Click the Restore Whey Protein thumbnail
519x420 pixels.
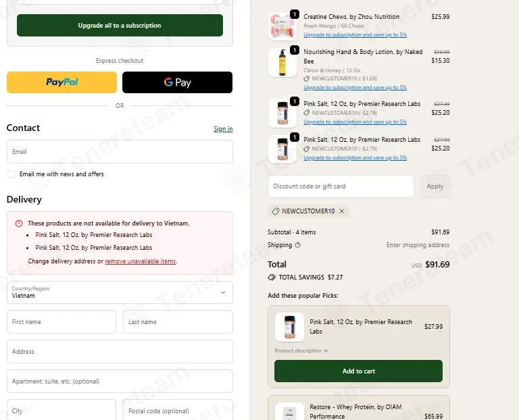click(x=289, y=411)
